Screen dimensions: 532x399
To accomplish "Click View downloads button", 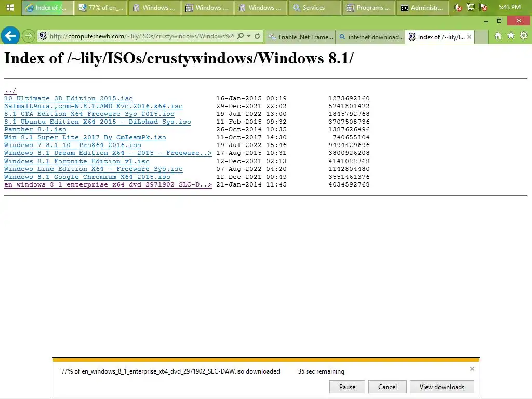I will pyautogui.click(x=442, y=387).
